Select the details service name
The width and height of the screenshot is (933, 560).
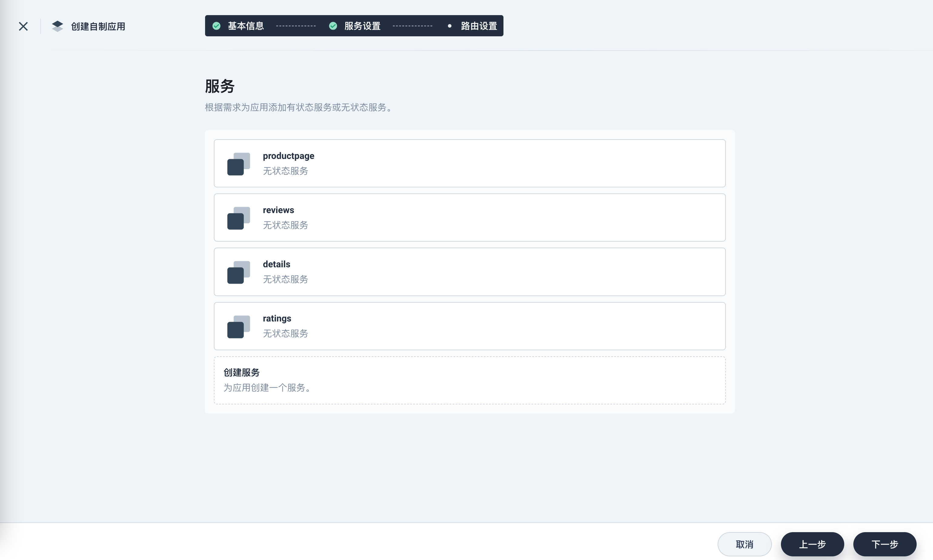[276, 264]
